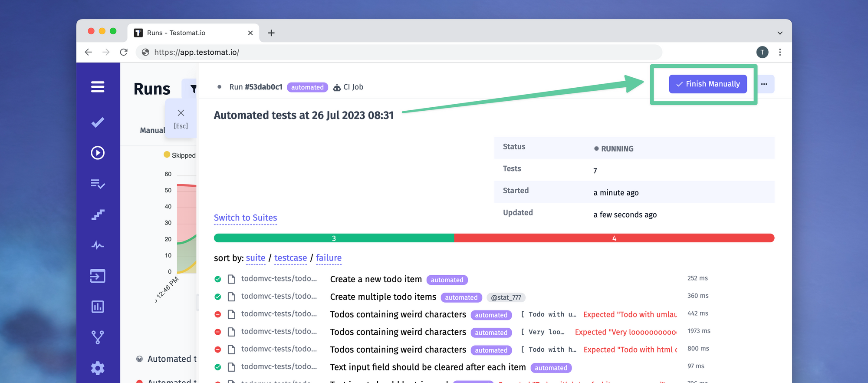Viewport: 868px width, 383px height.
Task: Open the Text input field should be cleared test
Action: point(428,367)
